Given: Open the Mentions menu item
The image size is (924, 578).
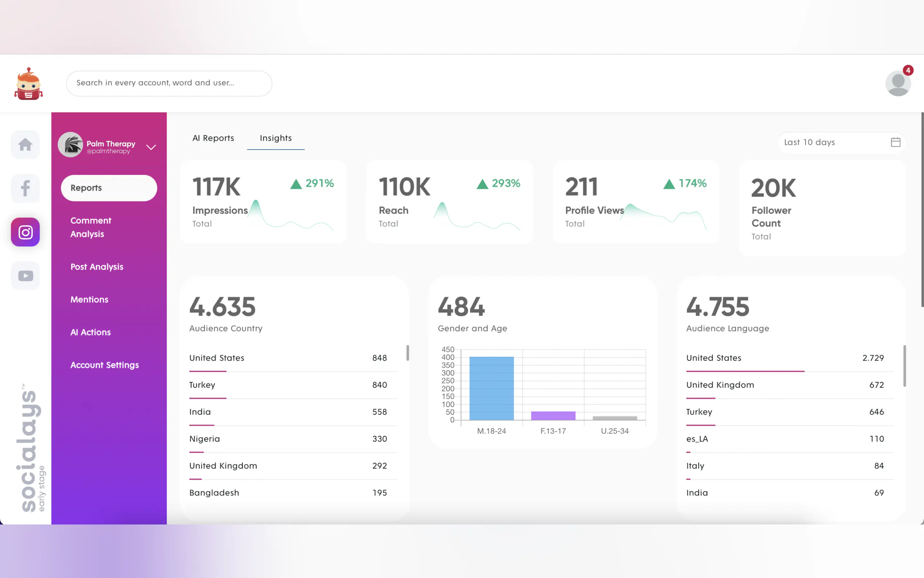Looking at the screenshot, I should 89,299.
